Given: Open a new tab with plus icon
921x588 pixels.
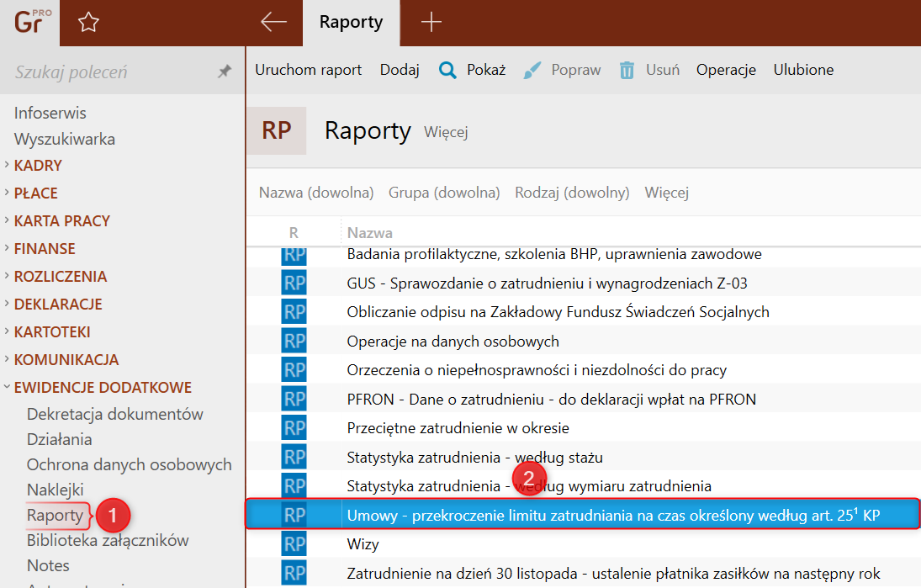Looking at the screenshot, I should coord(431,23).
